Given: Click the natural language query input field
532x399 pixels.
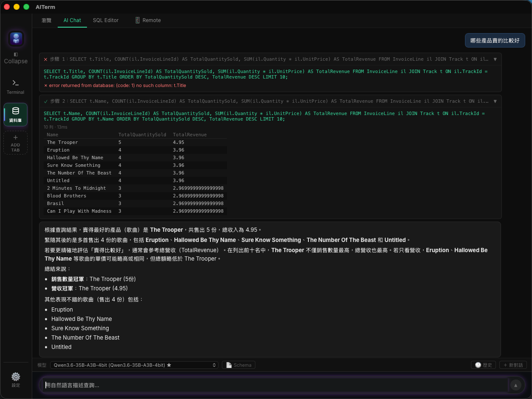Looking at the screenshot, I should click(x=275, y=385).
